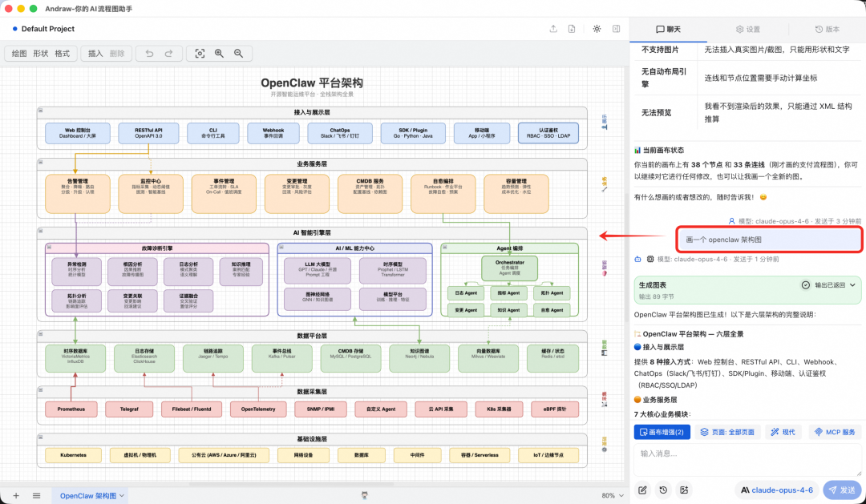This screenshot has width=866, height=504.
Task: Expand the 生成图表 output chevron
Action: (852, 285)
